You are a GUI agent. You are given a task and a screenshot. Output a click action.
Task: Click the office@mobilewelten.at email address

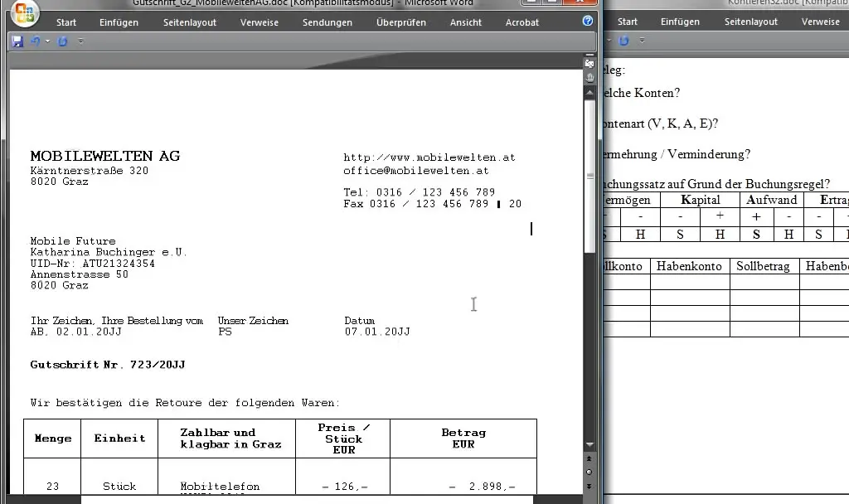click(x=416, y=171)
